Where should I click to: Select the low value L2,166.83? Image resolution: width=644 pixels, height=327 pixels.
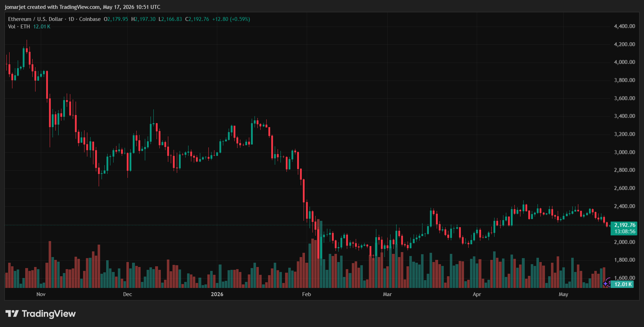pos(170,19)
